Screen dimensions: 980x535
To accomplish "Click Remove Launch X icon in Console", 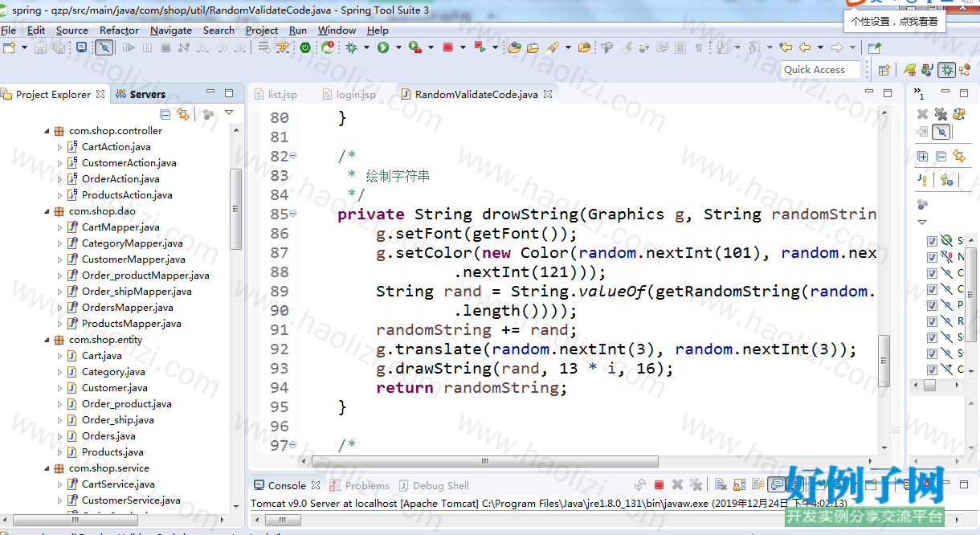I will [677, 485].
